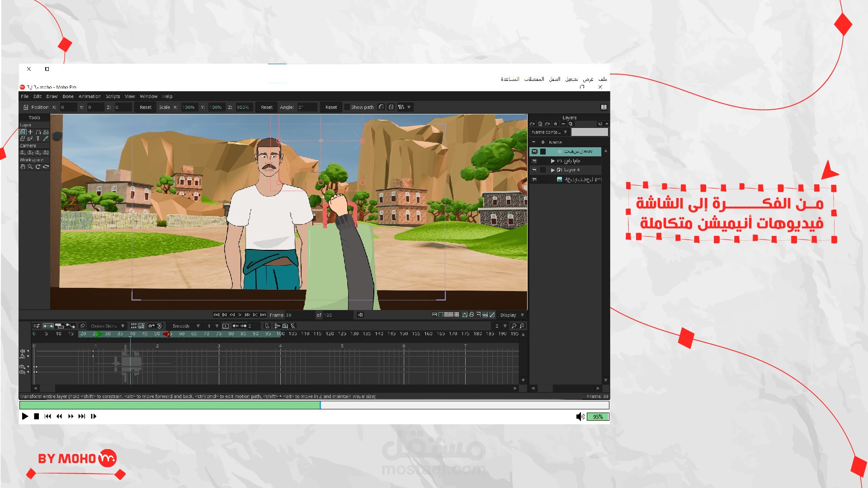Click the Play button in Moho transport controls

coord(240,315)
